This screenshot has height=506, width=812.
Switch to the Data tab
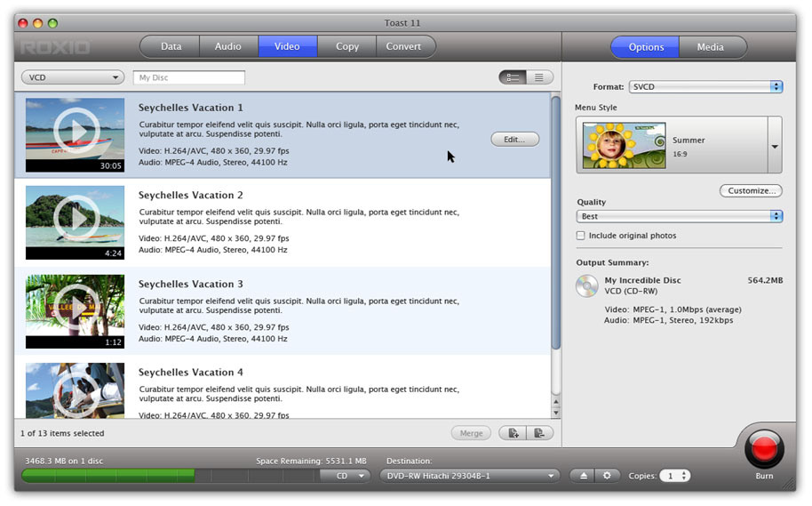coord(171,46)
